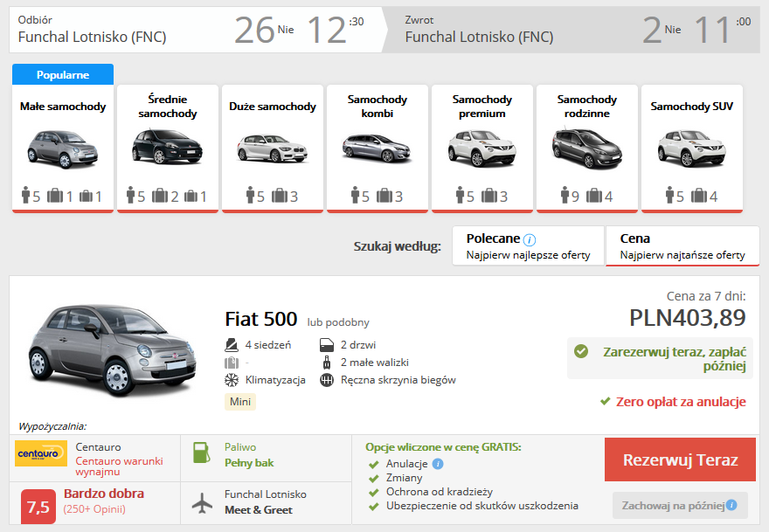Click Zachowaj na później button
This screenshot has height=532, width=769.
click(x=680, y=506)
